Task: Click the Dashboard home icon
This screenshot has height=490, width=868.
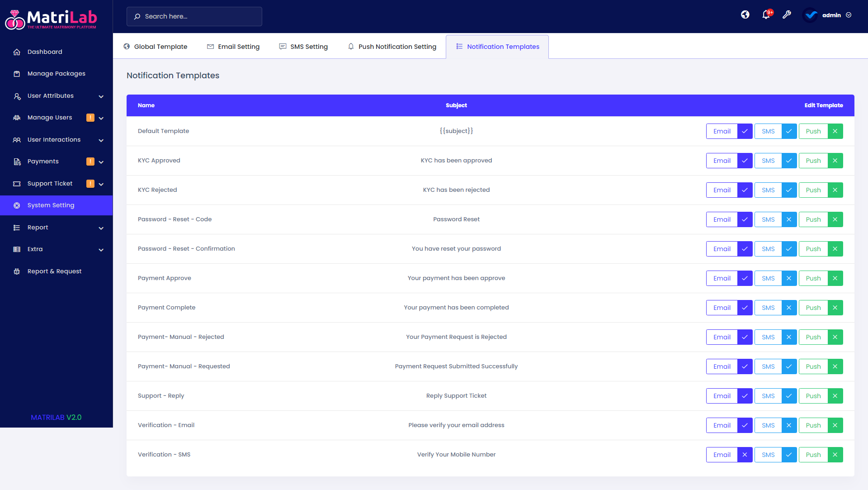Action: click(x=17, y=52)
